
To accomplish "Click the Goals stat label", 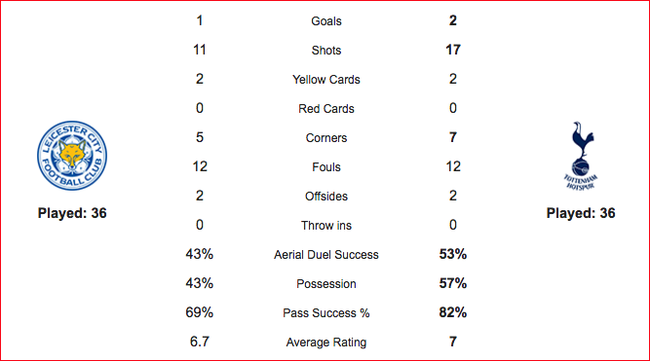I will point(326,21).
